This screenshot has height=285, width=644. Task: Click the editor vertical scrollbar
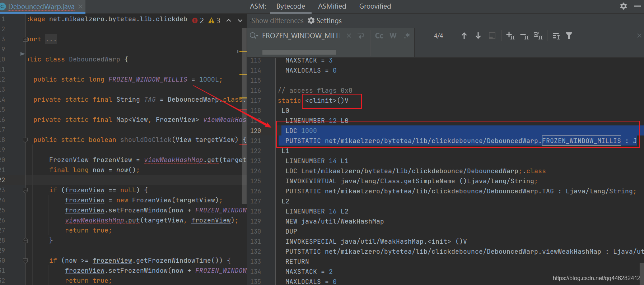coord(244,115)
